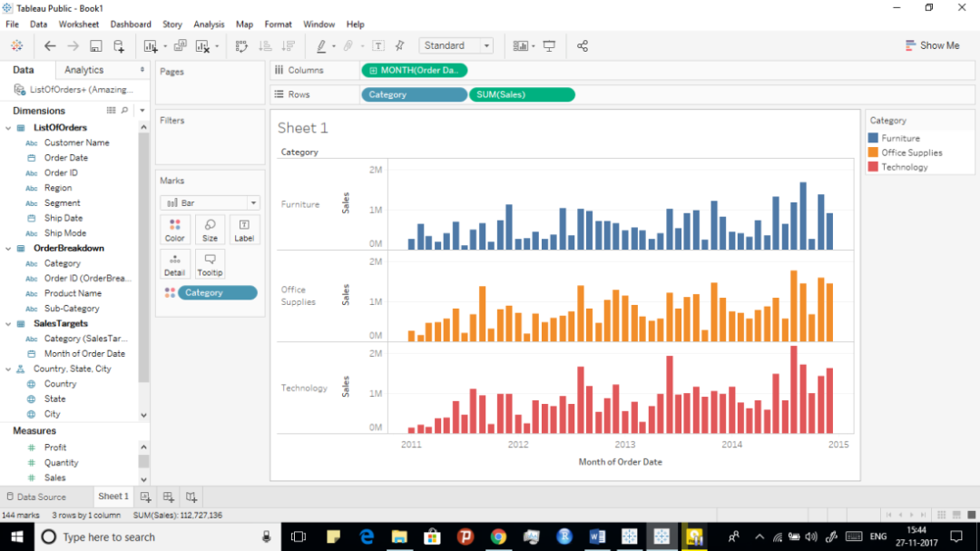Open the Tooltip card in Marks
The width and height of the screenshot is (980, 551).
point(210,264)
